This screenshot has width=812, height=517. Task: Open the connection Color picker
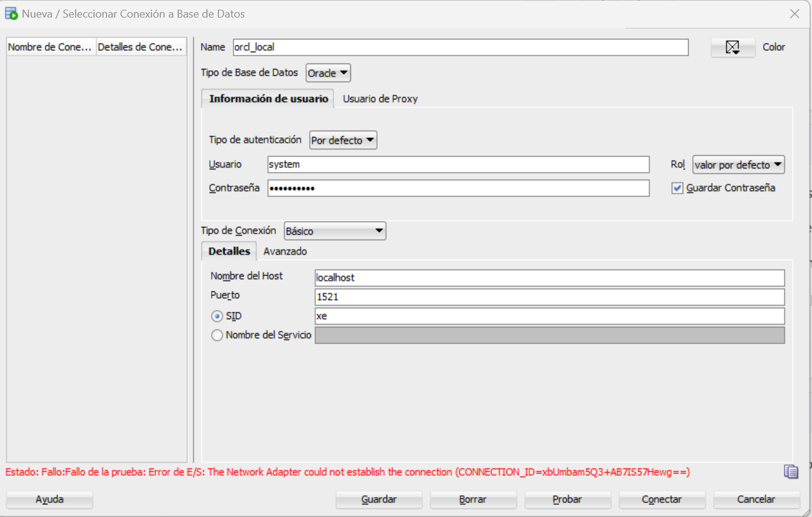(733, 47)
